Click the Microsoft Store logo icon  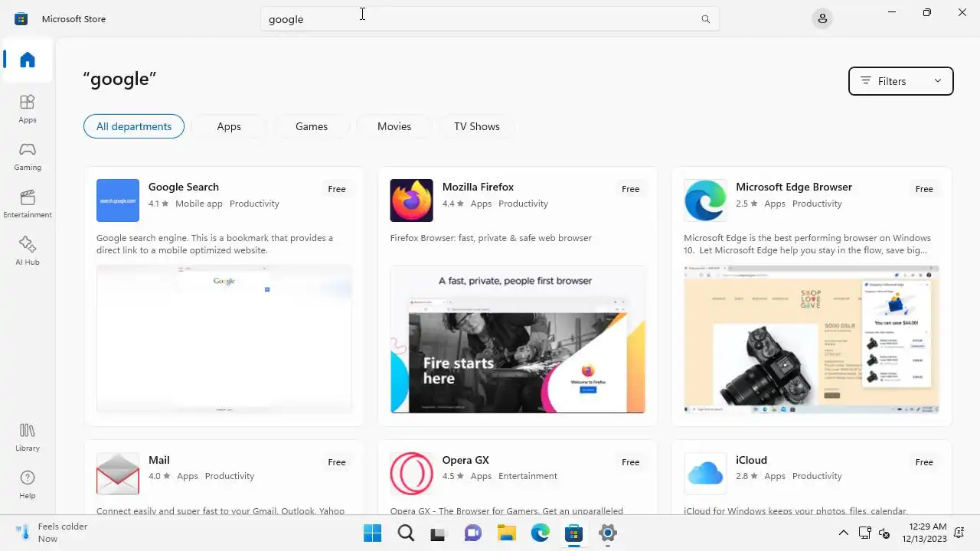pos(21,18)
